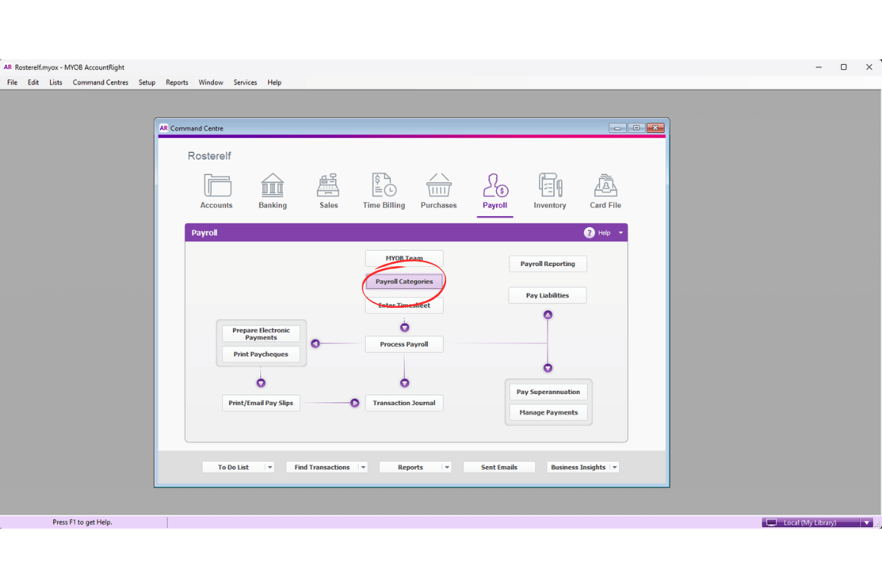Open the Card File icon
Screen dimensions: 882x588
[x=606, y=185]
